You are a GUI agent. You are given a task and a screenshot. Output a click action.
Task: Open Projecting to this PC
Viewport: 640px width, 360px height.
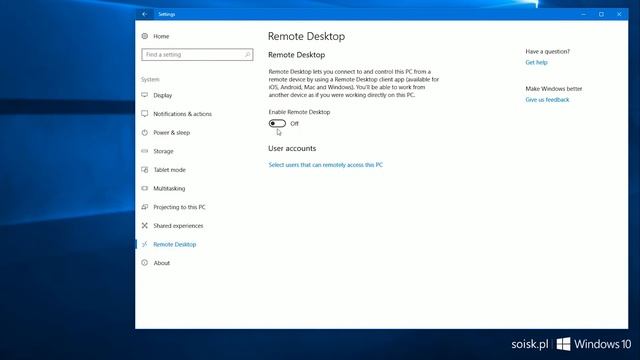[179, 207]
